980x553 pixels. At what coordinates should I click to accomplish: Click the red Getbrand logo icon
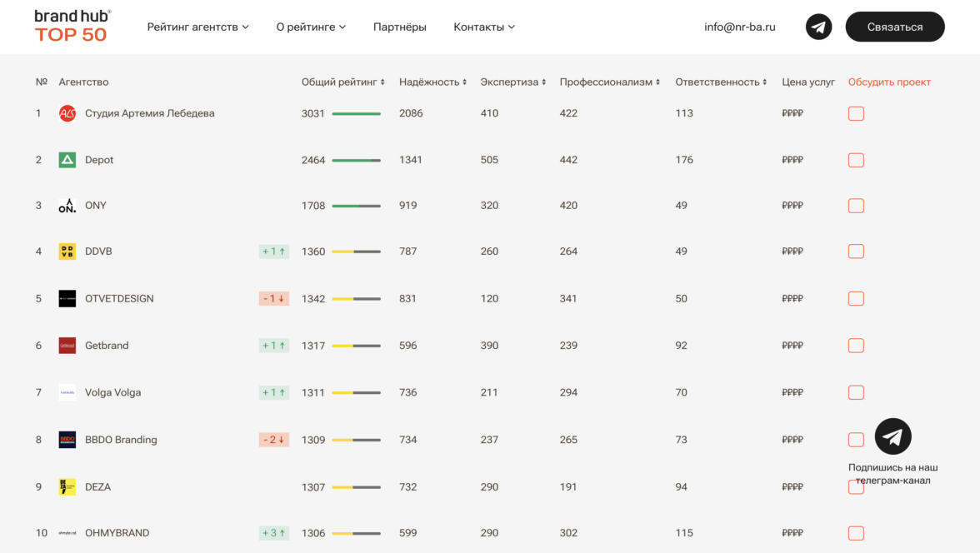[x=67, y=346]
